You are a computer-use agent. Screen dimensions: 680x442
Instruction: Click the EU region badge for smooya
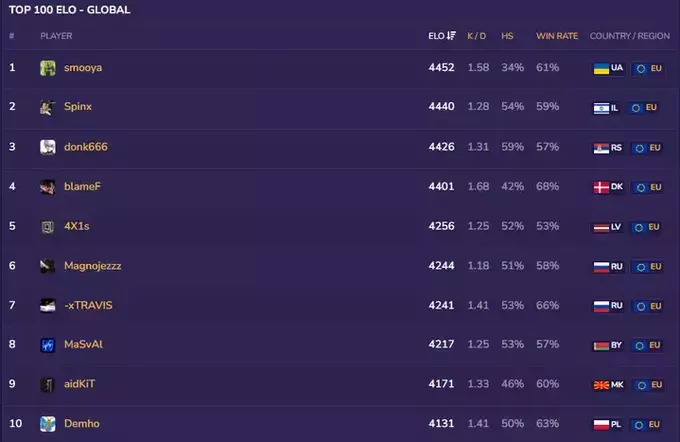[x=647, y=68]
